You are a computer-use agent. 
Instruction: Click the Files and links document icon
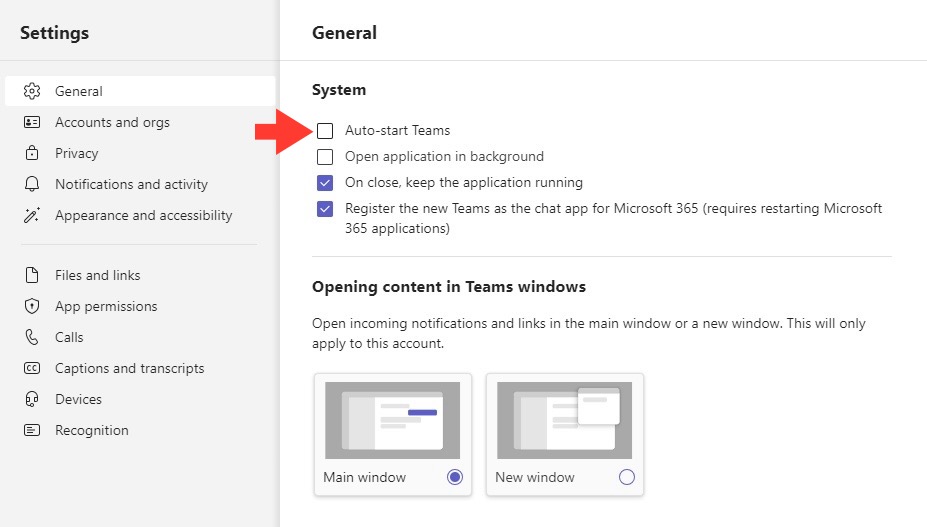[x=32, y=275]
